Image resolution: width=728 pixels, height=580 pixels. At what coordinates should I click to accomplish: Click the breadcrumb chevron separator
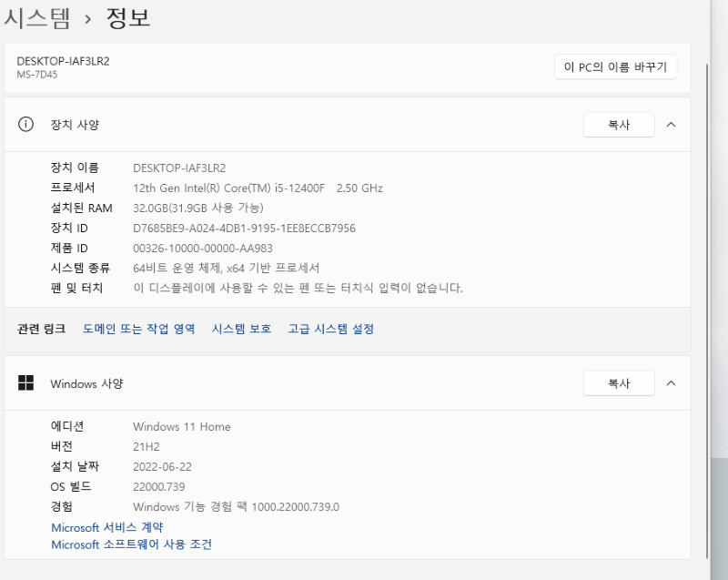coord(87,19)
